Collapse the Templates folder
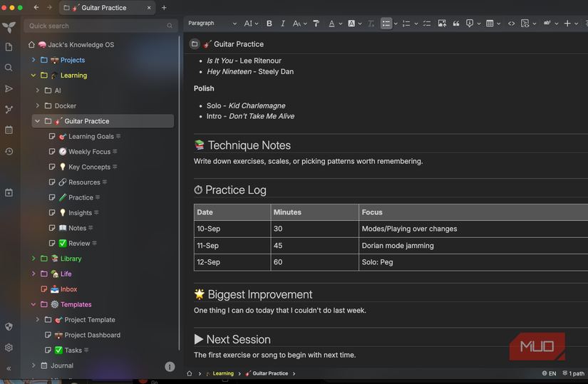Viewport: 588px width, 384px height. pyautogui.click(x=33, y=304)
